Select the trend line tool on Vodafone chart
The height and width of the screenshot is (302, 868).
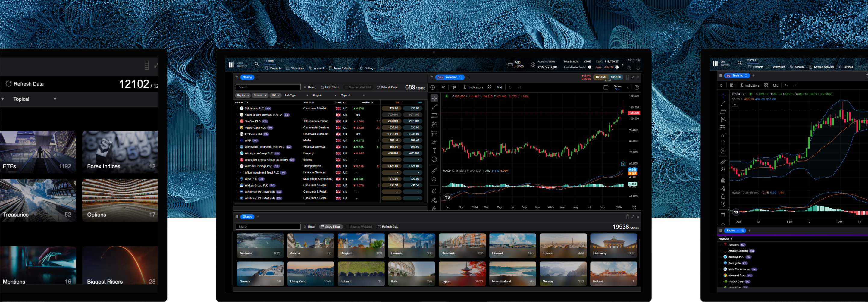(x=434, y=107)
